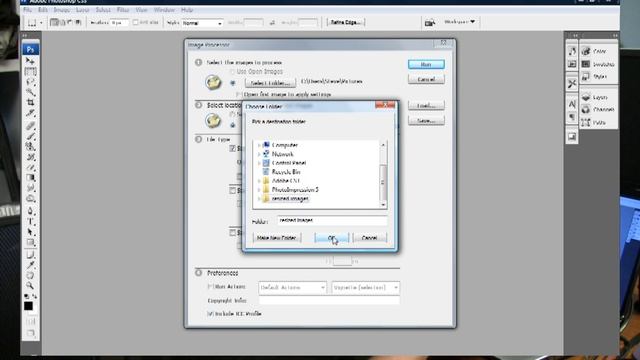Click the Refine Edge button
Image resolution: width=640 pixels, height=360 pixels.
coord(346,22)
